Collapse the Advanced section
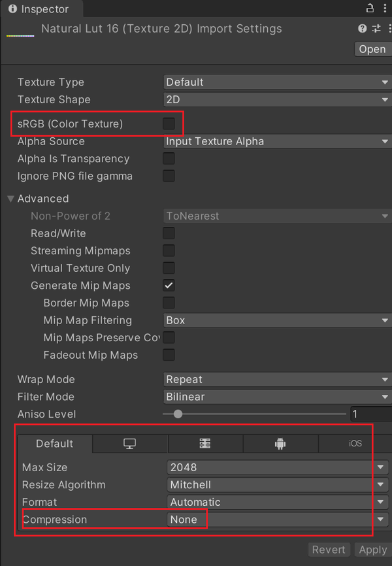392x566 pixels. tap(11, 199)
